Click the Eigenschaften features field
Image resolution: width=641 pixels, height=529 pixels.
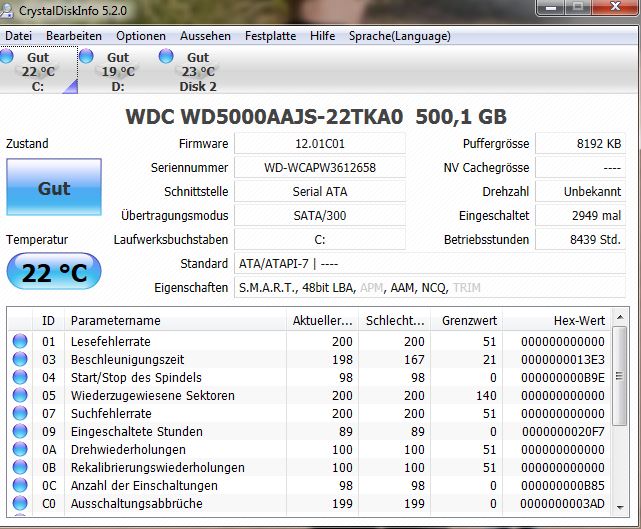430,288
